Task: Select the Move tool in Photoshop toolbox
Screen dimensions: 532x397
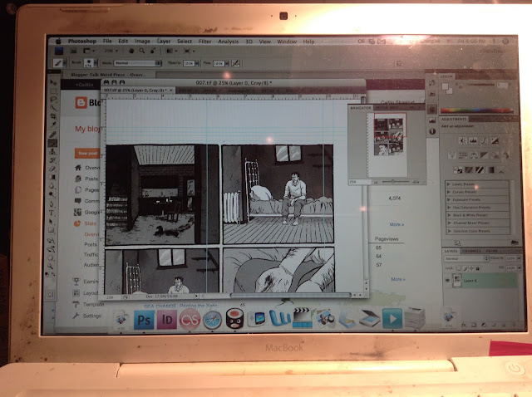Action: click(53, 82)
